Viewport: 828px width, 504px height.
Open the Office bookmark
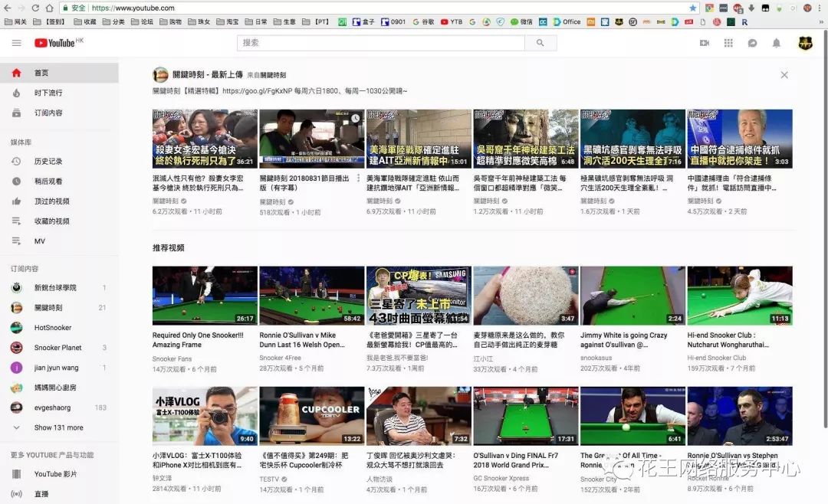567,21
